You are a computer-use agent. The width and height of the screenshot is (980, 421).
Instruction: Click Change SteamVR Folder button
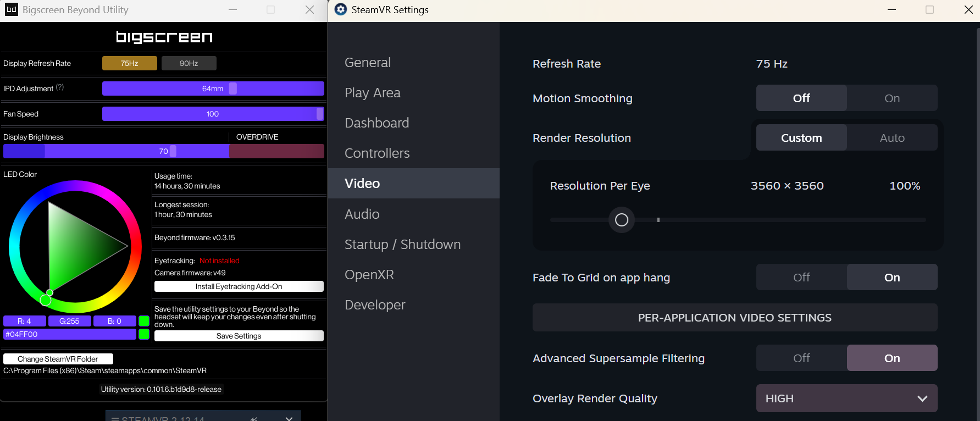coord(58,359)
